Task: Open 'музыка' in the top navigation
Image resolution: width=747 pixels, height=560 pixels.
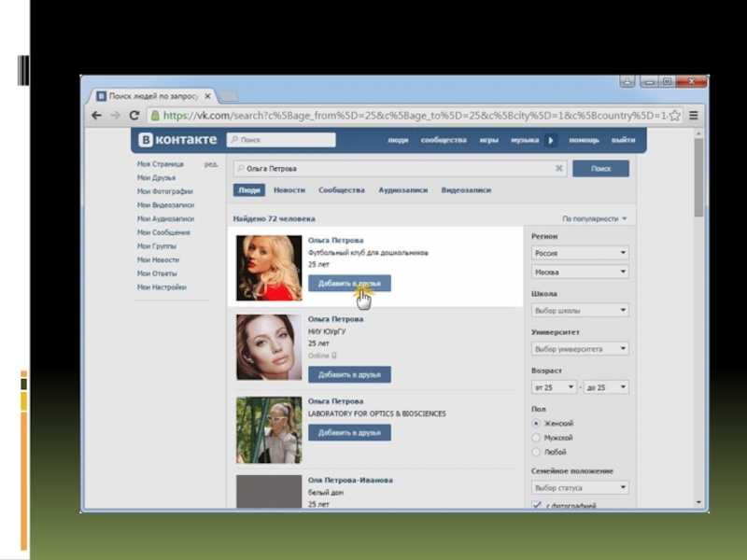Action: point(525,140)
